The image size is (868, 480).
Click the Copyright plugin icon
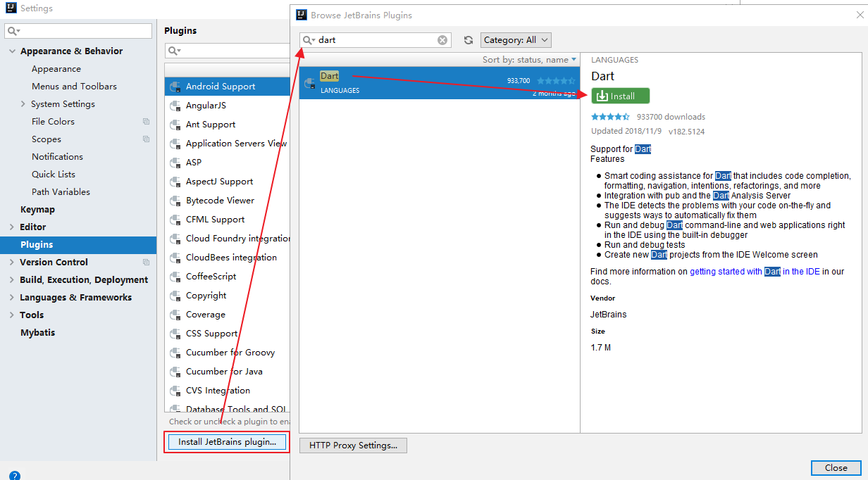175,296
